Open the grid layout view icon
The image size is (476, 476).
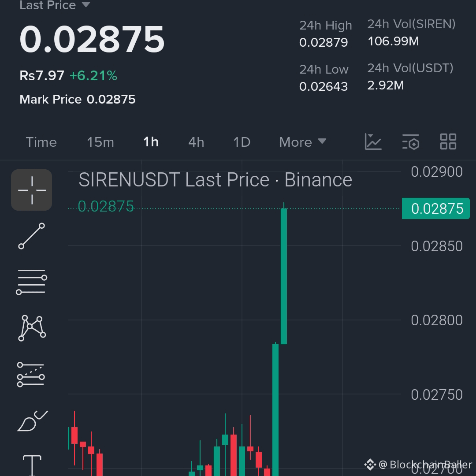[x=448, y=142]
